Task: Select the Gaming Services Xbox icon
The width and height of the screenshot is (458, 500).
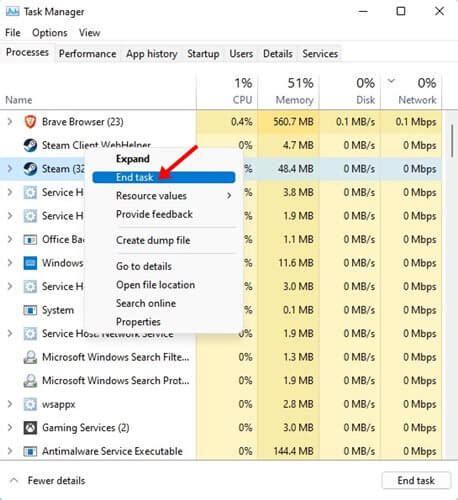Action: 30,428
